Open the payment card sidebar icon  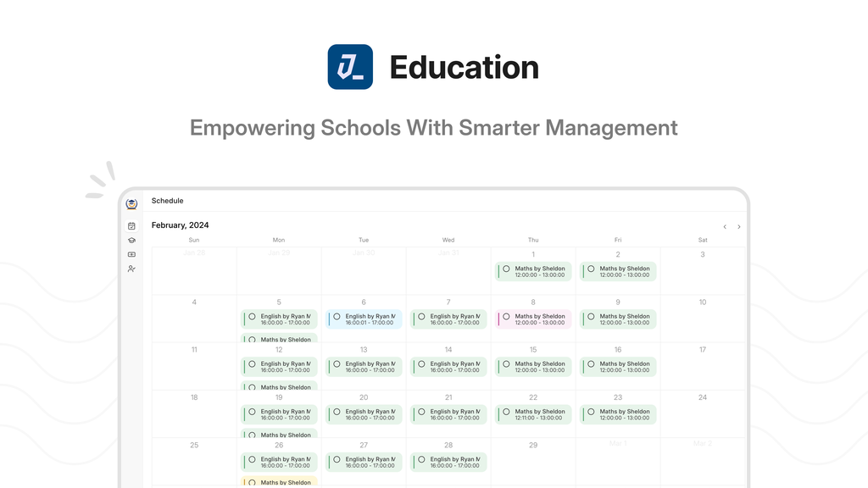131,254
